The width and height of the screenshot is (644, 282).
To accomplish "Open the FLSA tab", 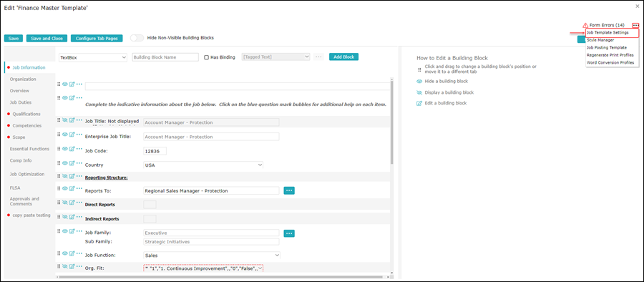I will point(15,188).
